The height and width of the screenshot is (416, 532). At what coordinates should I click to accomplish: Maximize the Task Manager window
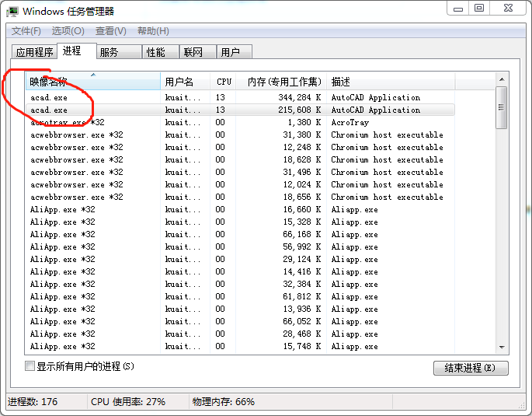[x=479, y=9]
